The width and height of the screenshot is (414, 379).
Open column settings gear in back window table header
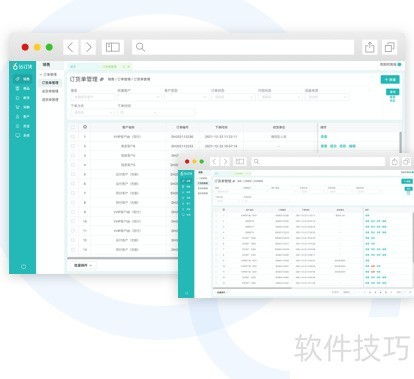pyautogui.click(x=85, y=127)
